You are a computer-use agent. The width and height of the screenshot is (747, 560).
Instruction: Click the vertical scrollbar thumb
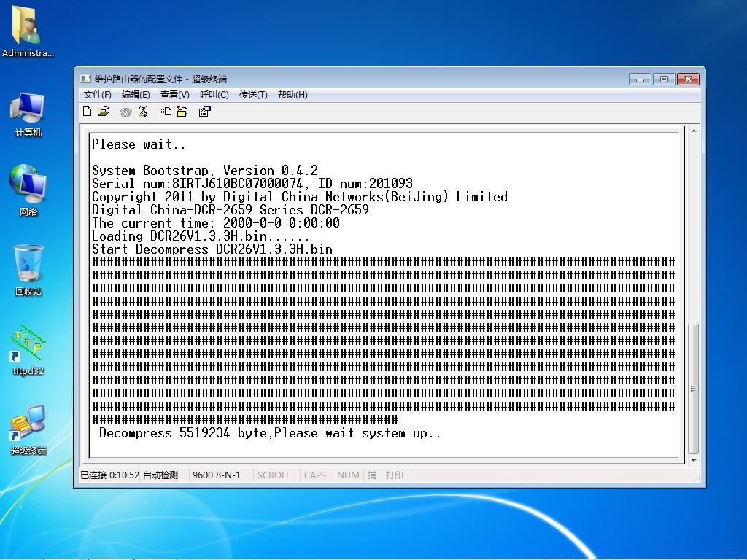(x=694, y=389)
